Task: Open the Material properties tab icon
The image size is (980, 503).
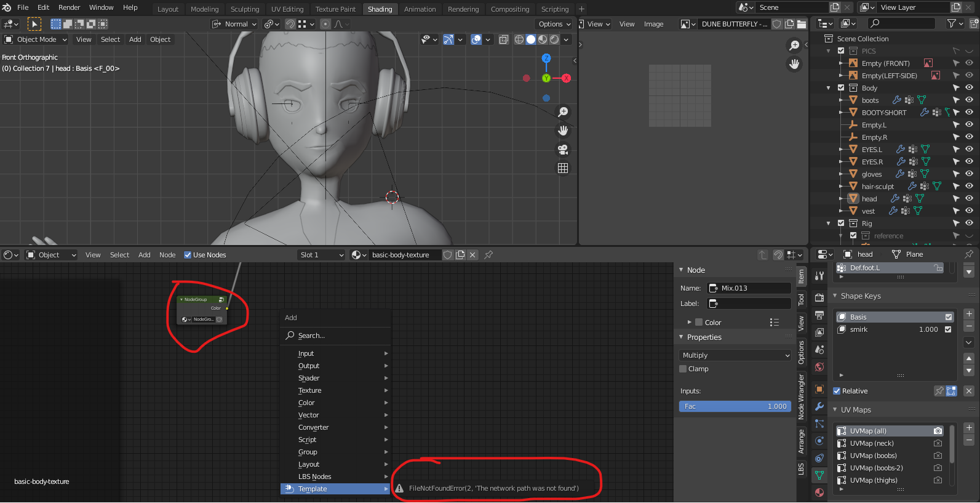Action: [x=819, y=493]
